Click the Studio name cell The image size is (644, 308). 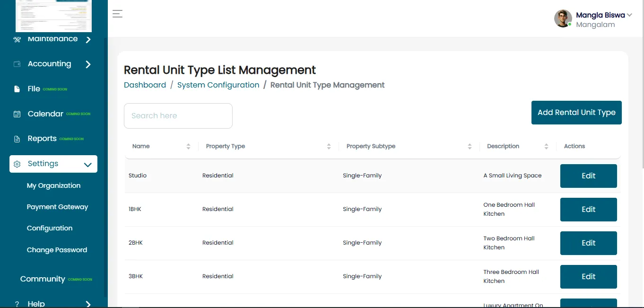[138, 176]
